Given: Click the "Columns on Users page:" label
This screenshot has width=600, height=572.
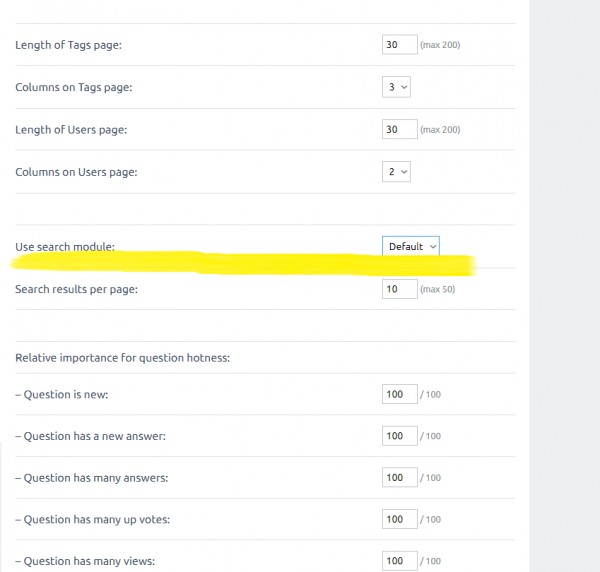Looking at the screenshot, I should click(x=76, y=172).
